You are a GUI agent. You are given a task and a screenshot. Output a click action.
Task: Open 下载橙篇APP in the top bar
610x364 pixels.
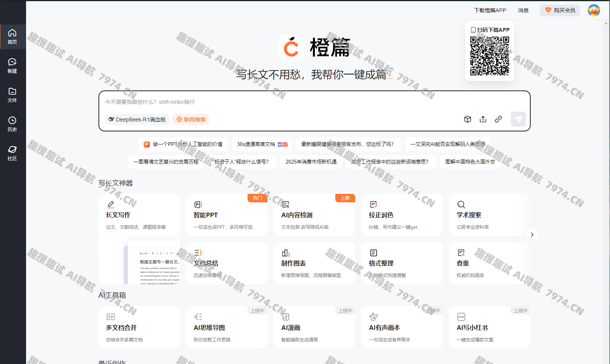pyautogui.click(x=490, y=10)
